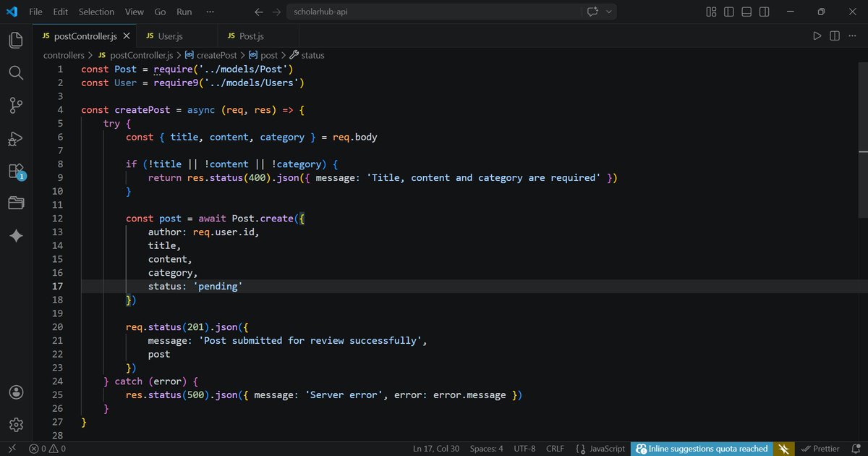
Task: Expand the controllers breadcrumb
Action: tap(64, 55)
